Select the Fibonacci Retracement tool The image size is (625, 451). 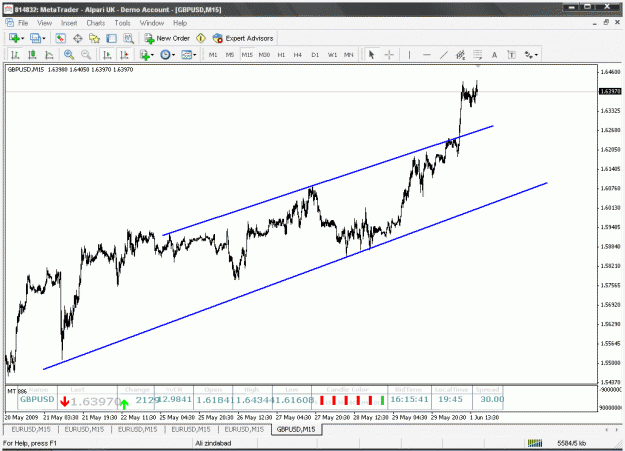(x=477, y=55)
